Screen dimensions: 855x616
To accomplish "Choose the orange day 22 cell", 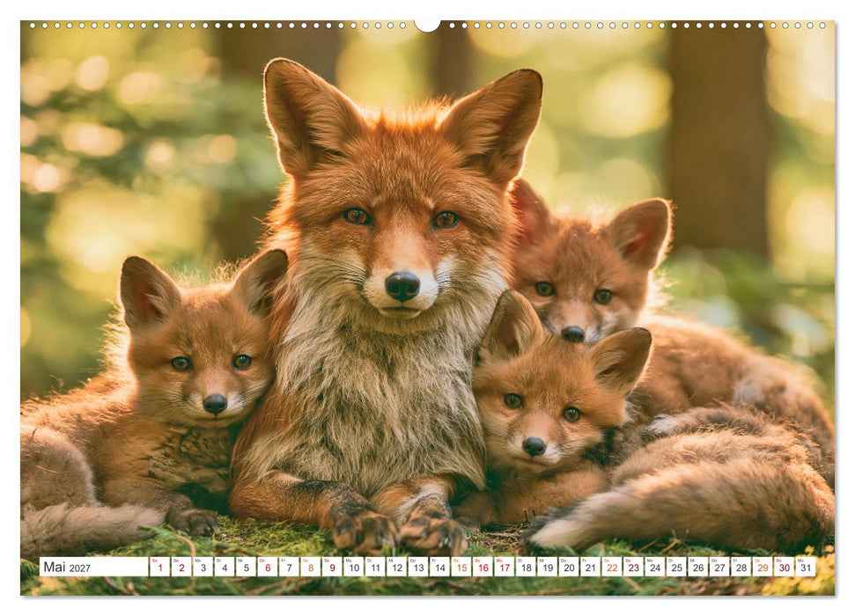I will coord(612,567).
